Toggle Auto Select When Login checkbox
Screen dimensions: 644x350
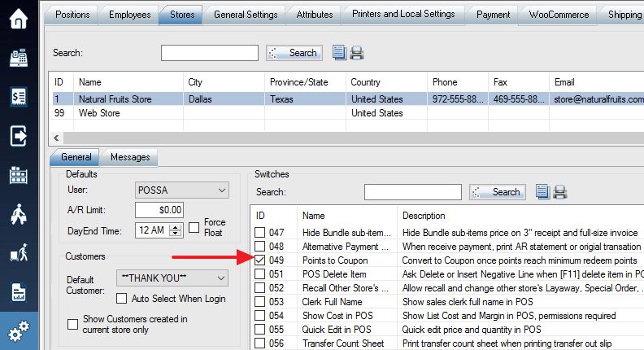(x=122, y=298)
